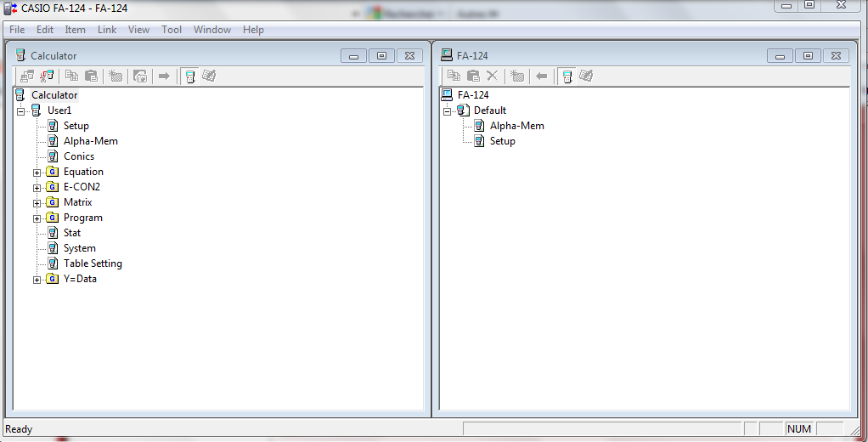Click CASIO FA-124 app icon in title bar

10,8
